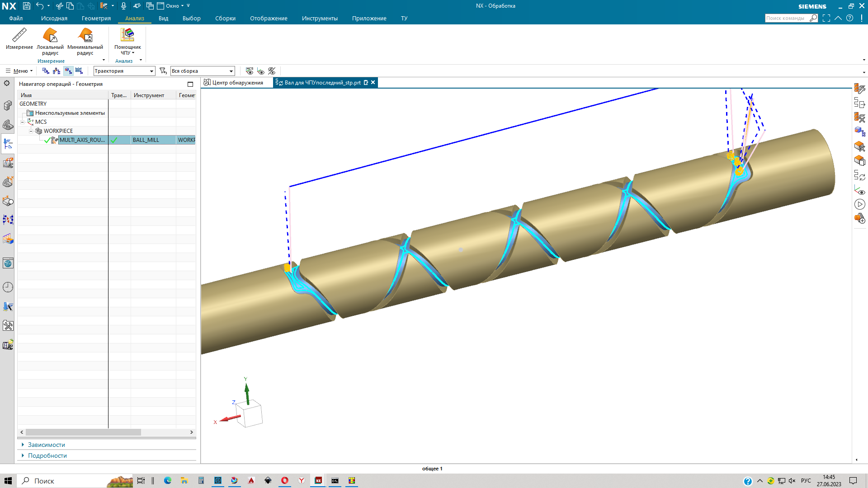Open the Геометрия ribbon tab
868x488 pixels.
(x=96, y=19)
